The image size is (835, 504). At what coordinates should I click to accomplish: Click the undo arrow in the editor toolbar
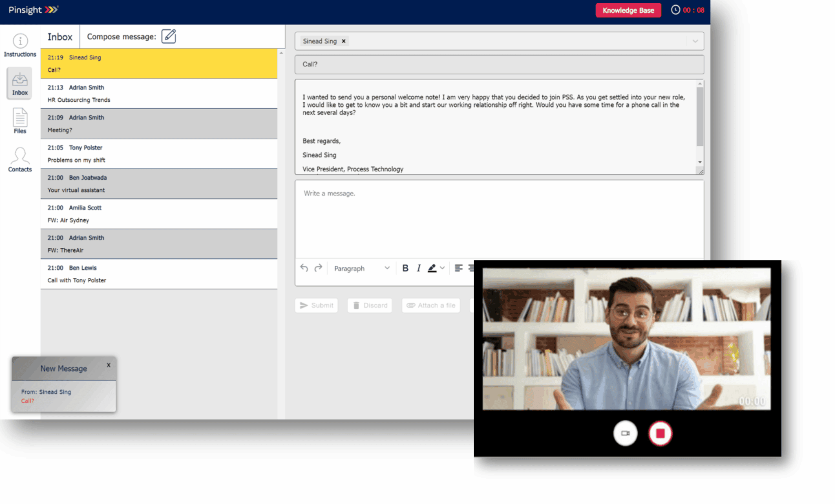304,268
